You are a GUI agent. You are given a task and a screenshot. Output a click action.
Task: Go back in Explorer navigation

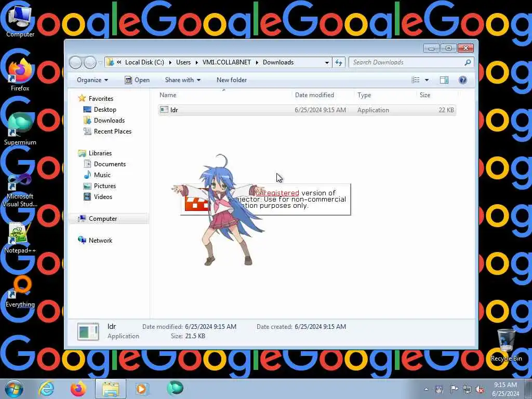click(x=75, y=62)
